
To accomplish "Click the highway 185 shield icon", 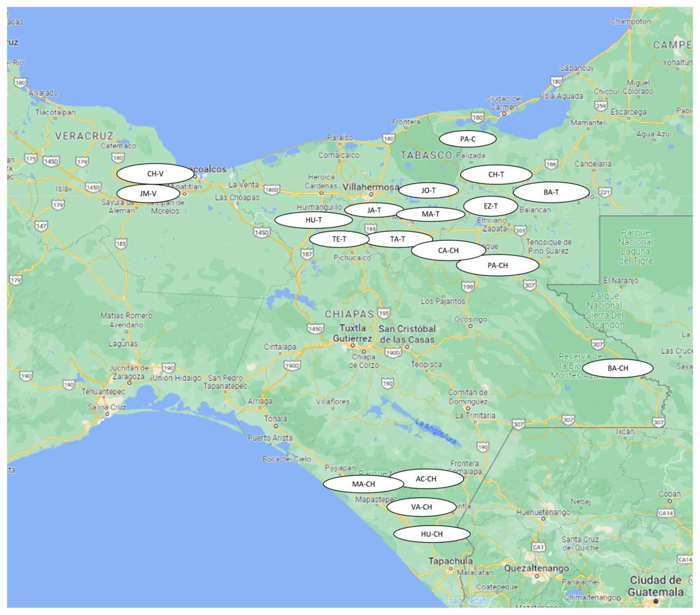I will point(121,244).
